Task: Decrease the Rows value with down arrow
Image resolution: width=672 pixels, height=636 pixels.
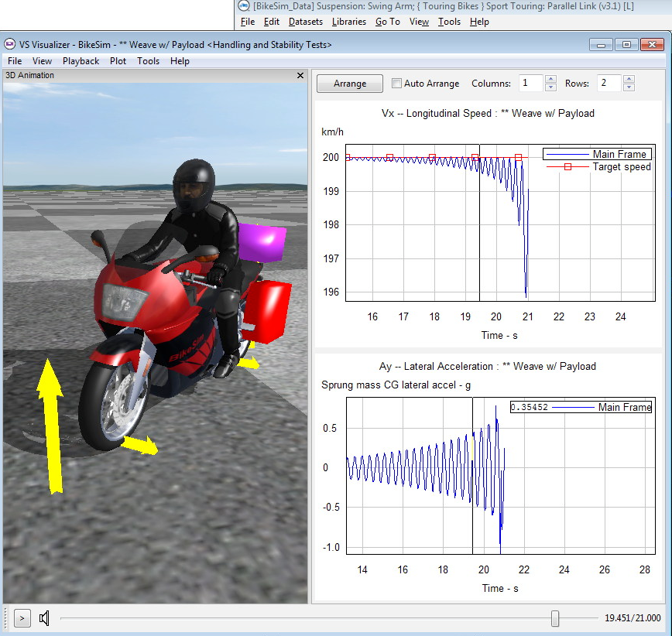Action: (x=629, y=87)
